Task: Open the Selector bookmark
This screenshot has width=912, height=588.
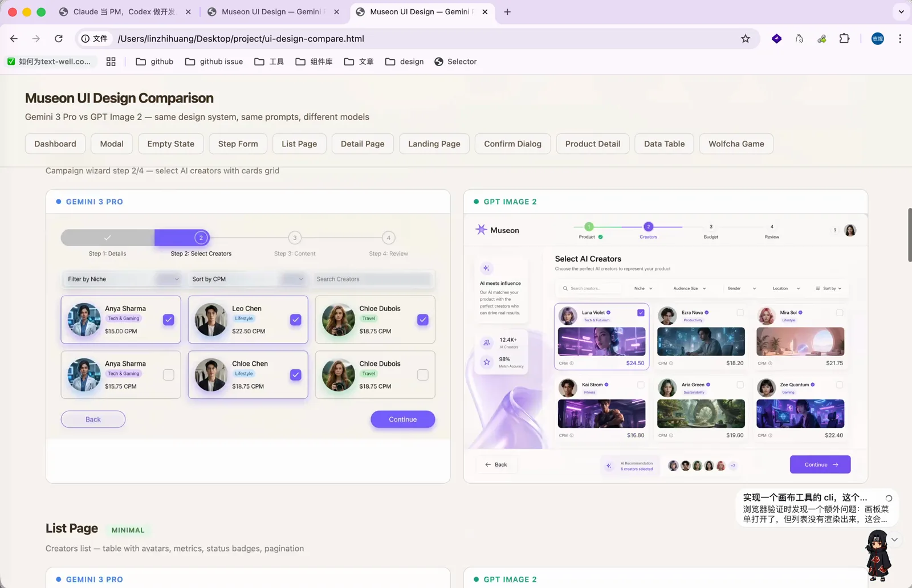Action: point(455,62)
